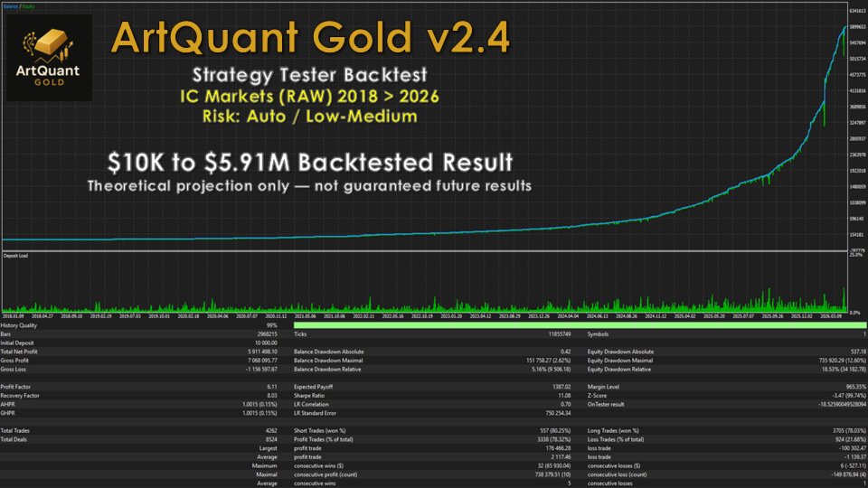Click Loss Trades value '924 (21.68%)'
The width and height of the screenshot is (868, 488).
click(x=852, y=439)
